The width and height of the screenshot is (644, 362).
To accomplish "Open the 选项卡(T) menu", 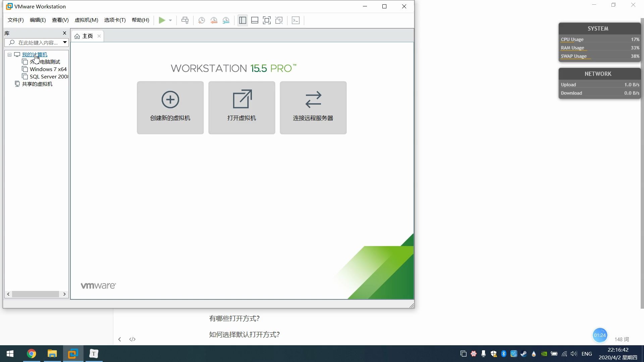I will [x=115, y=20].
